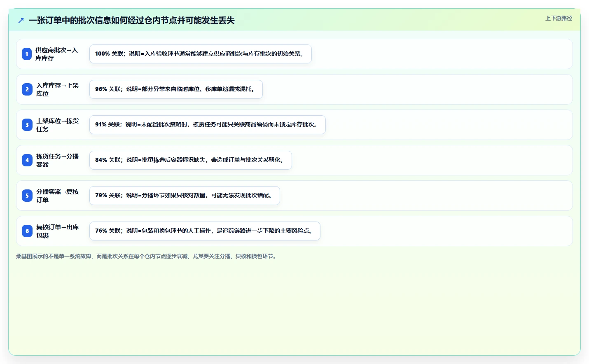
Task: Click the 供应商批次→入库库存 step label
Action: click(57, 54)
